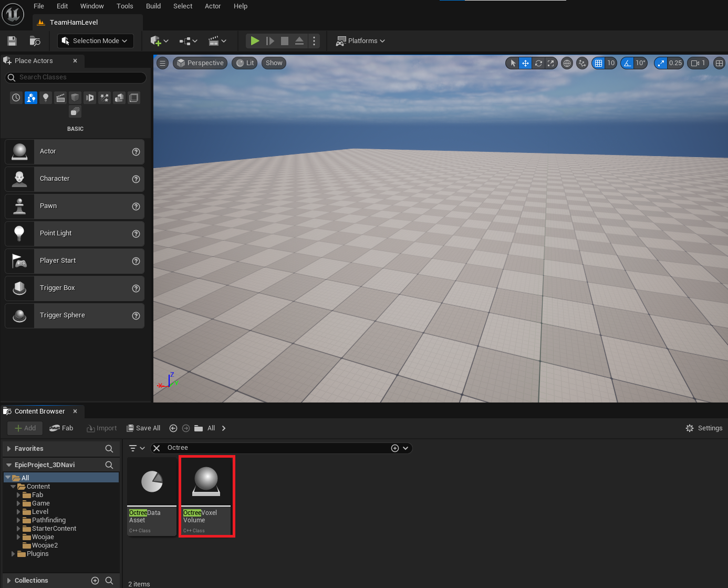Open the Browse content folder-search icon
This screenshot has width=728, height=588.
(x=35, y=41)
